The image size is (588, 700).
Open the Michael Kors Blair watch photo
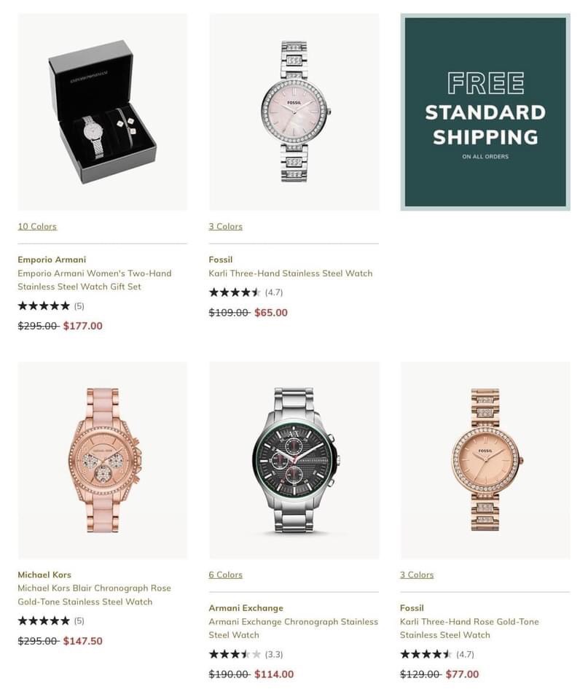coord(102,460)
